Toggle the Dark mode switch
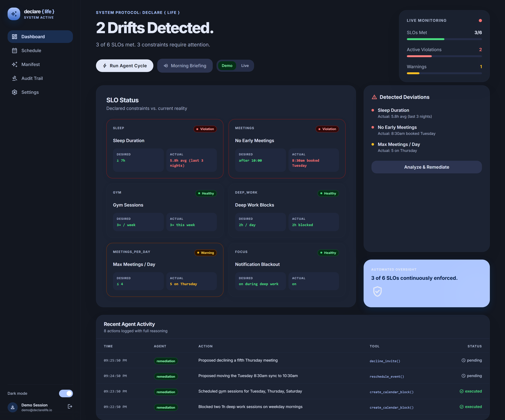The width and height of the screenshot is (505, 420). (x=66, y=393)
